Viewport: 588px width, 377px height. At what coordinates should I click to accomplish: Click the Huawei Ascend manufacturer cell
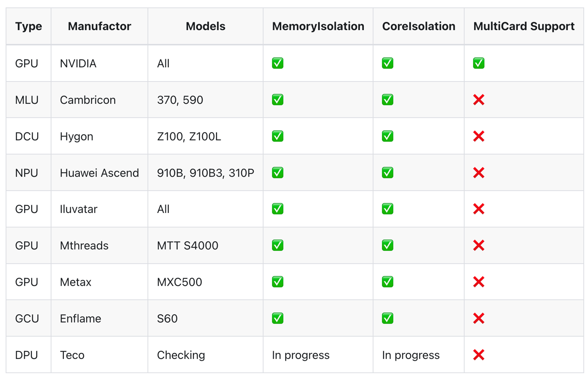pos(99,173)
